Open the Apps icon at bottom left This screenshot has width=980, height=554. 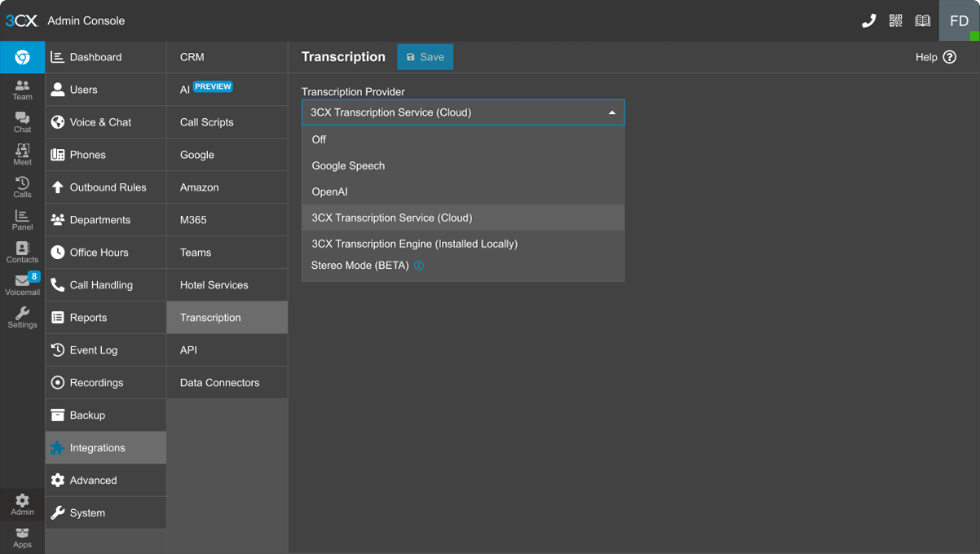(x=22, y=537)
